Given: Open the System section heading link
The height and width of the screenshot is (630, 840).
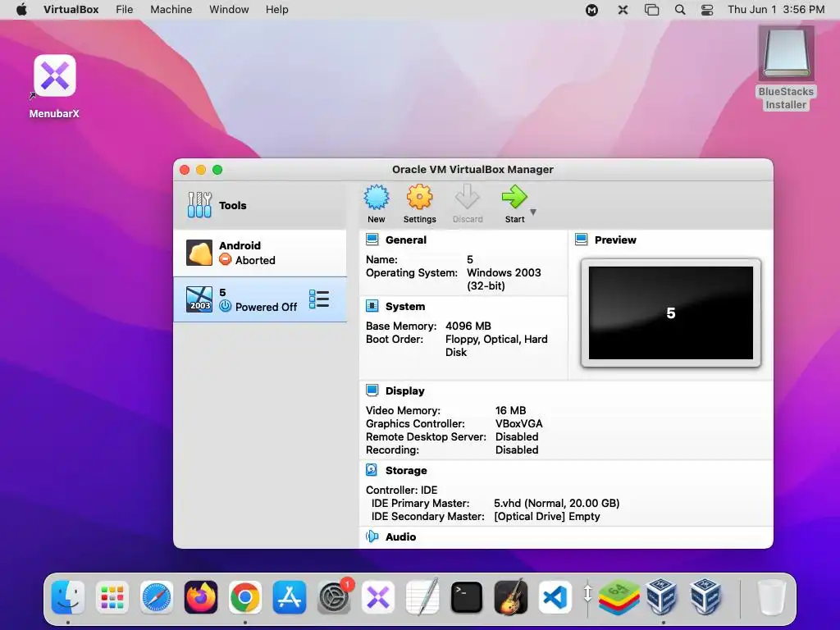Looking at the screenshot, I should click(405, 307).
